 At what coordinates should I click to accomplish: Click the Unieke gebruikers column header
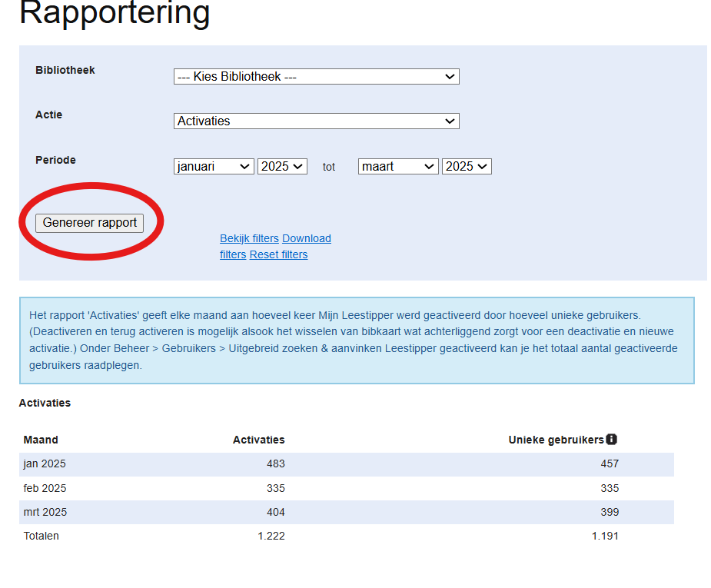pyautogui.click(x=556, y=440)
